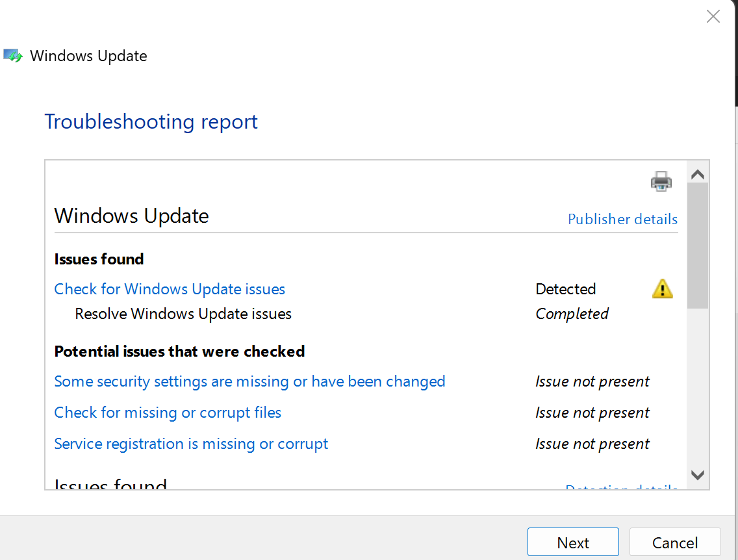Screen dimensions: 738x560
Task: Click the Cancel button
Action: (x=675, y=542)
